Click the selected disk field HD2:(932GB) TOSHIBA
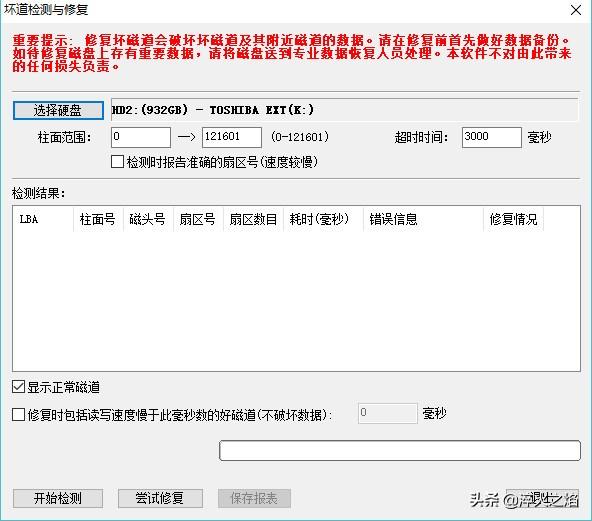The width and height of the screenshot is (592, 521). (x=344, y=110)
